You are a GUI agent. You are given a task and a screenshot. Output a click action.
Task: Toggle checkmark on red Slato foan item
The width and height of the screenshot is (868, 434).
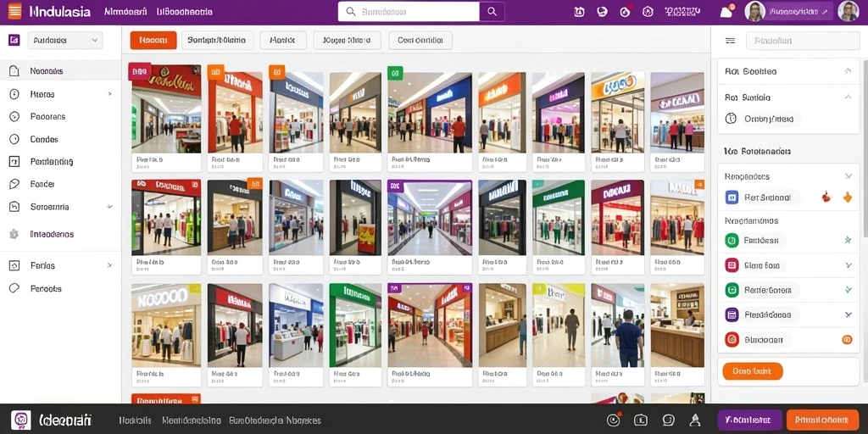[848, 265]
